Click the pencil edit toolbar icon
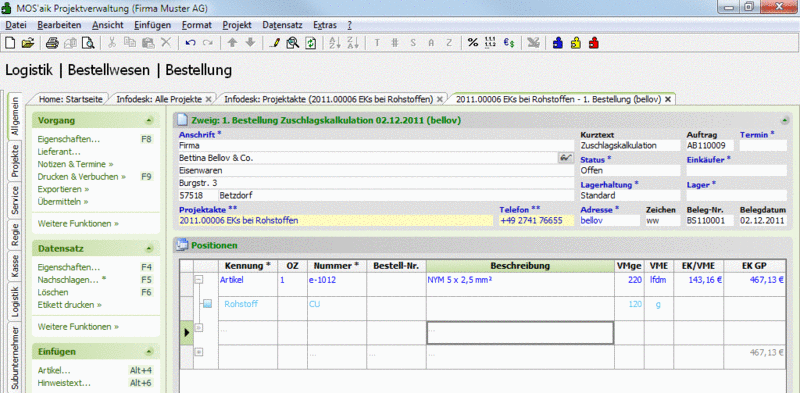 (274, 43)
